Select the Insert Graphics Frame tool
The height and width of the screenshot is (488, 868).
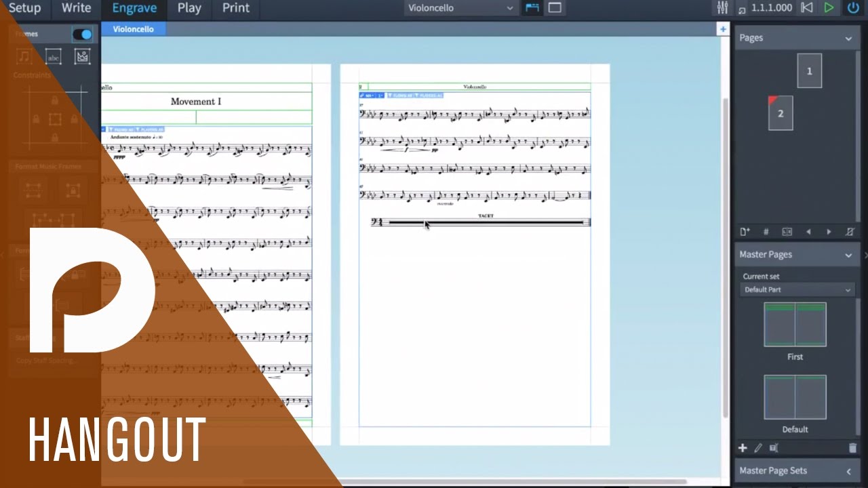pyautogui.click(x=82, y=57)
